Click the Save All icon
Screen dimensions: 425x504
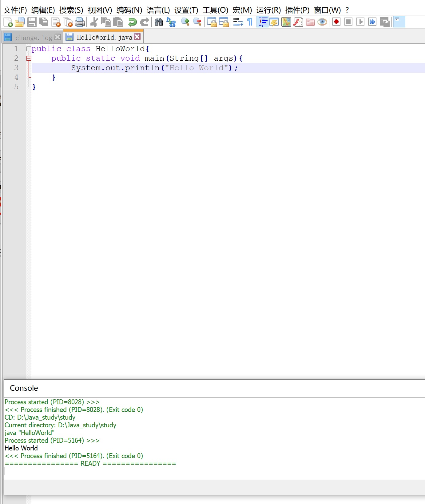(44, 22)
